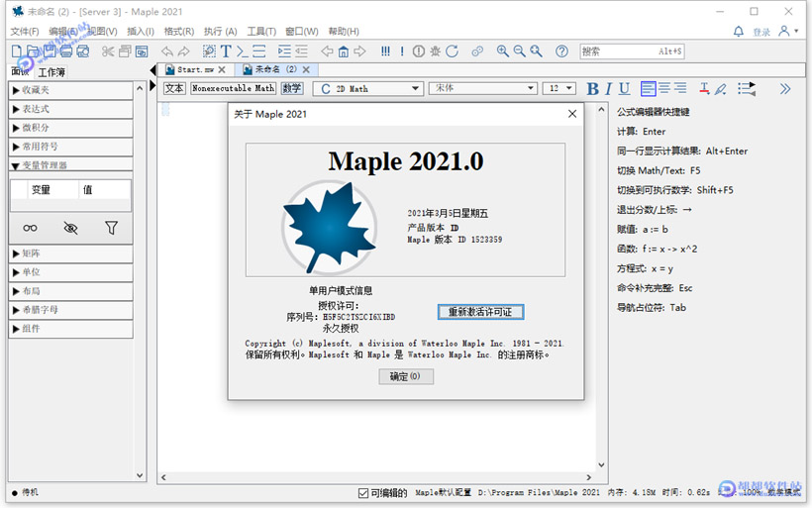Click the zoom in magnifier icon

(502, 51)
